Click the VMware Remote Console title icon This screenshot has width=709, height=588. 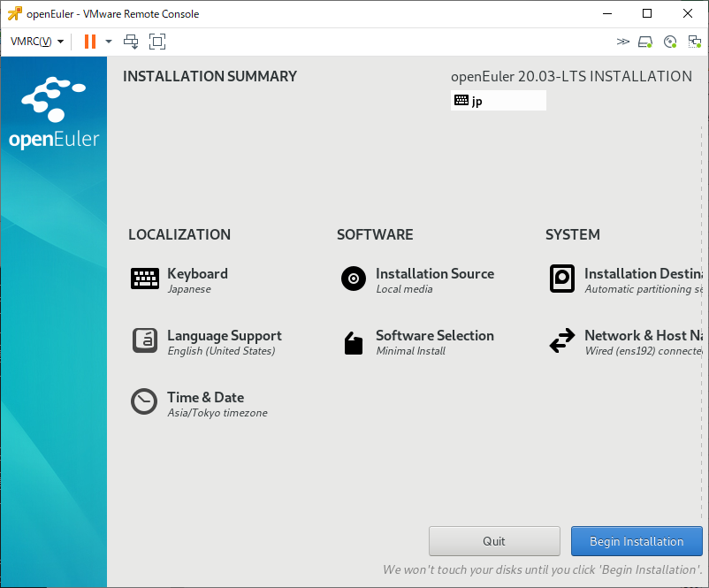pos(14,13)
